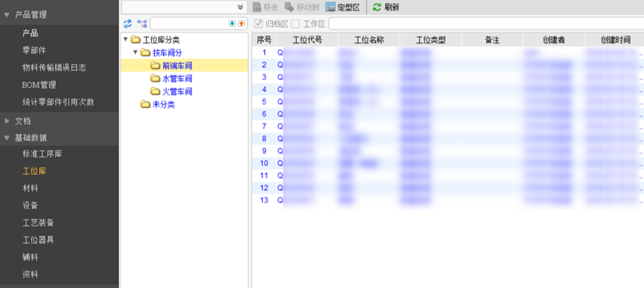Image resolution: width=644 pixels, height=288 pixels.
Task: Sort by the 工位代号 column header
Action: tap(307, 40)
